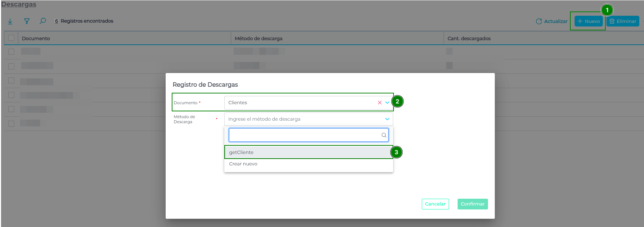Click the download arrow icon in toolbar
The image size is (644, 227).
tap(10, 21)
